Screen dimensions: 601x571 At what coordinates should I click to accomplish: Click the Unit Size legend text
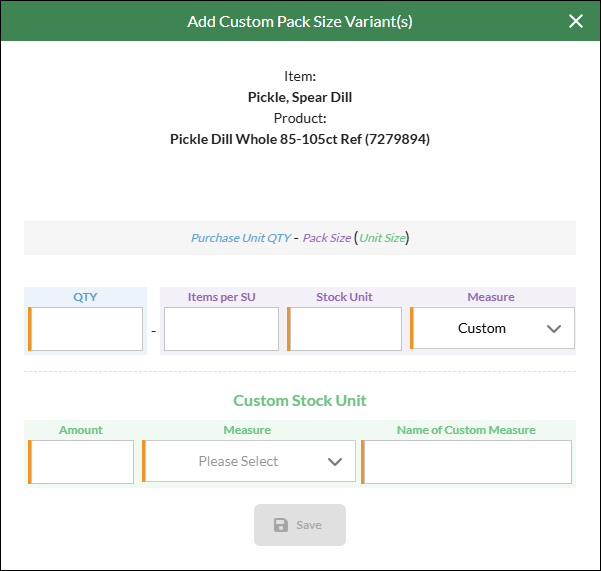click(382, 238)
